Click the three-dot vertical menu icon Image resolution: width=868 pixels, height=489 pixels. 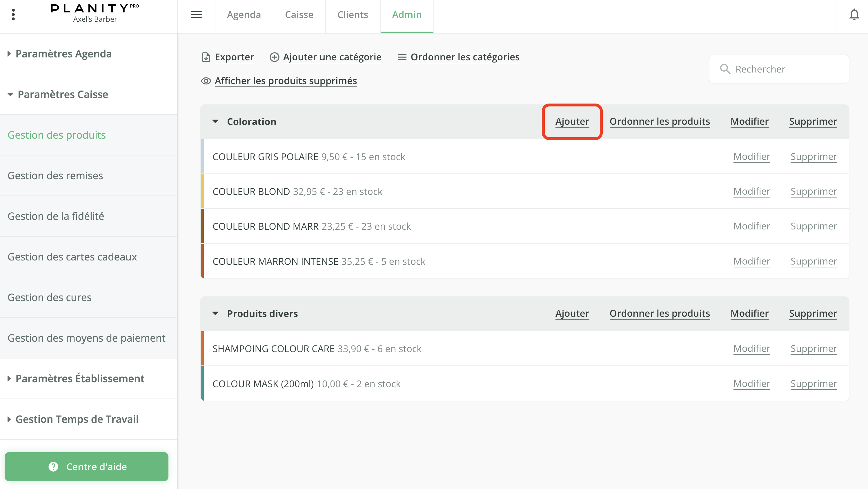13,15
